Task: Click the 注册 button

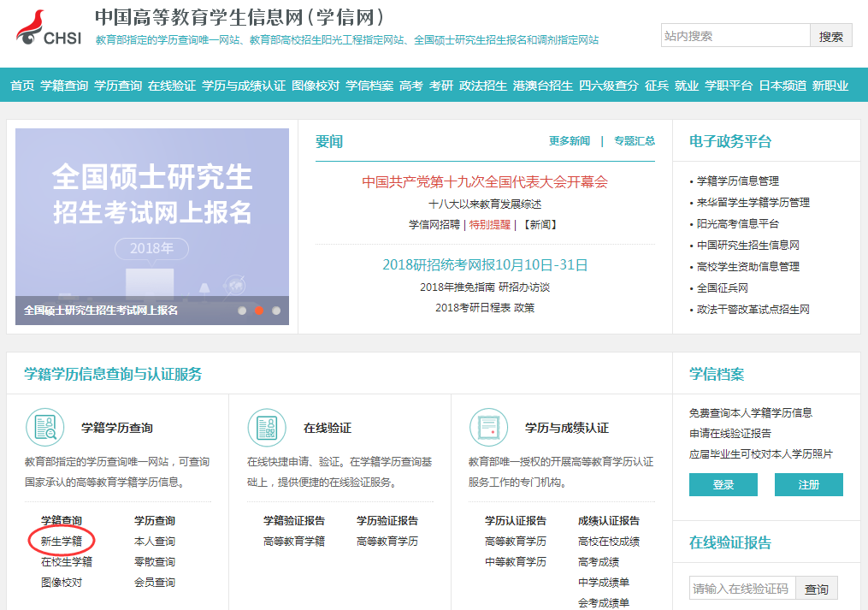Action: point(809,485)
